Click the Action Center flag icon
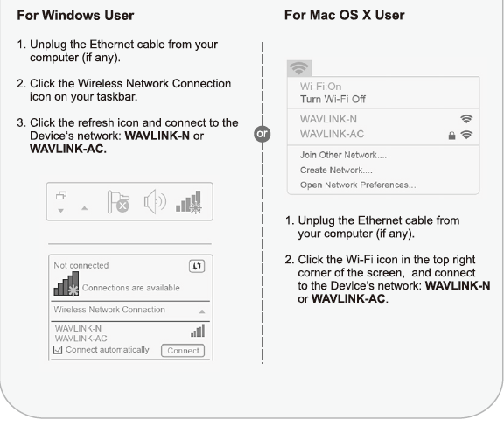 click(x=118, y=202)
